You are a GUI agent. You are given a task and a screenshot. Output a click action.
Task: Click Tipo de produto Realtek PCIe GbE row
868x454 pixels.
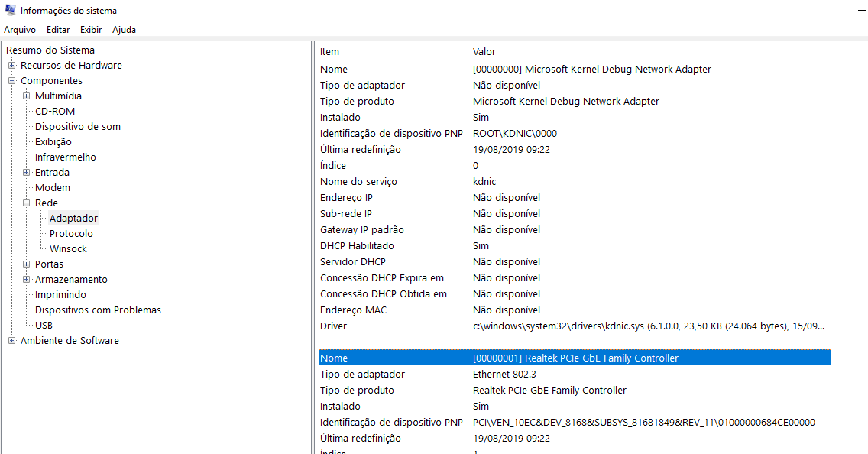[x=575, y=391]
